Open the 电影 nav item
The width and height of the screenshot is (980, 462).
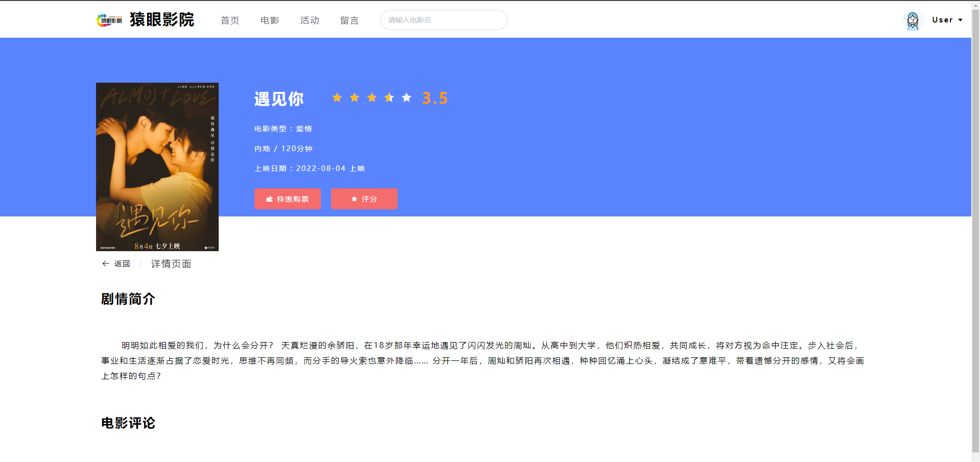[x=270, y=20]
